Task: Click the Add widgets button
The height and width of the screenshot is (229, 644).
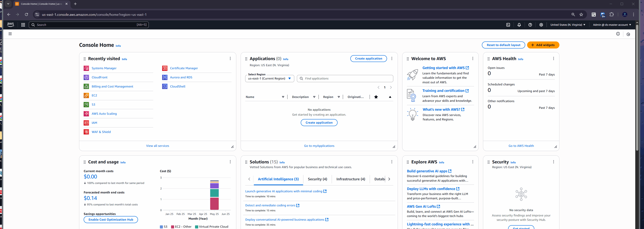Action: pos(543,45)
